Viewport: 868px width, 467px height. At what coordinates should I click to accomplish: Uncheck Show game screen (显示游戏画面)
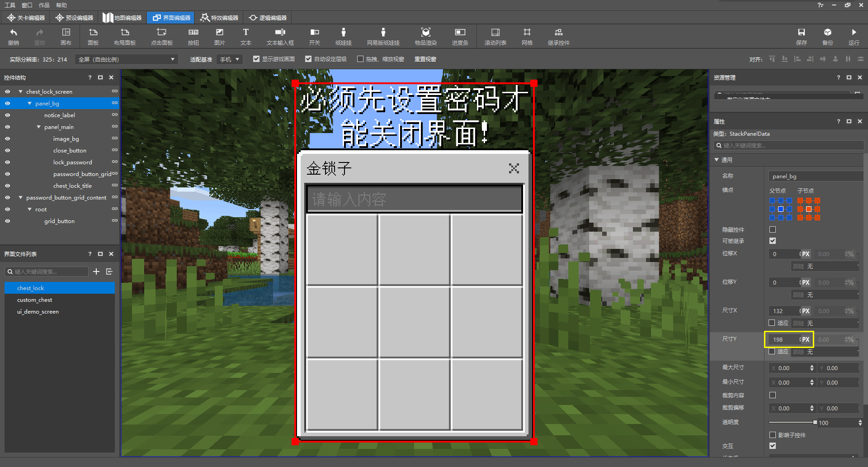coord(256,59)
